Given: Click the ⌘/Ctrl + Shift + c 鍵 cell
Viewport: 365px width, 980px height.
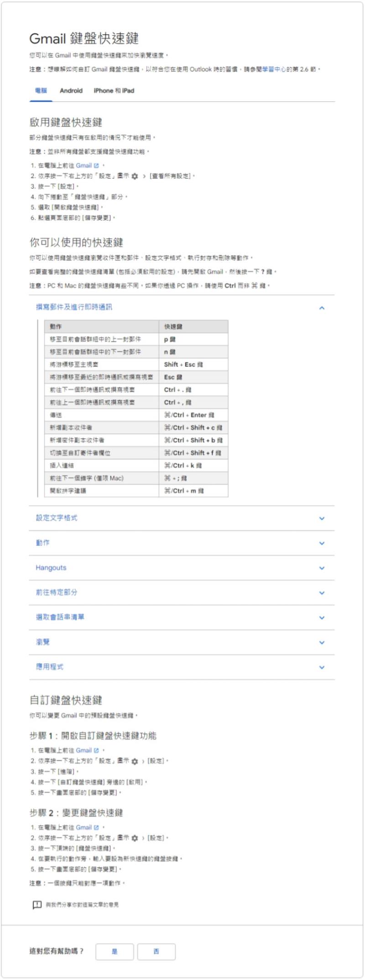Looking at the screenshot, I should [193, 428].
